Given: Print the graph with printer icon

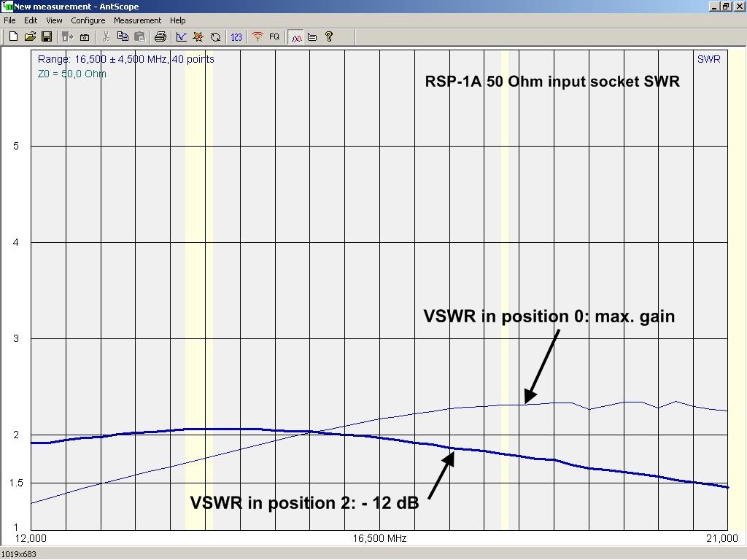Looking at the screenshot, I should [x=160, y=36].
